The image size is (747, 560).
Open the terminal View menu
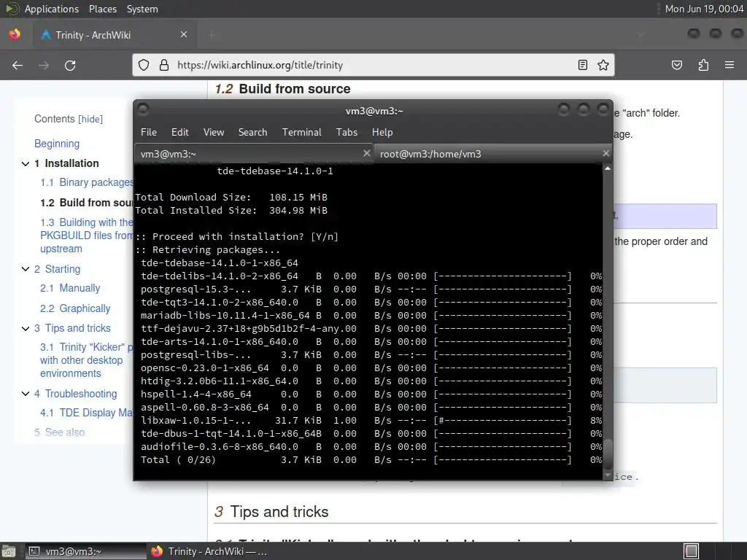point(214,133)
